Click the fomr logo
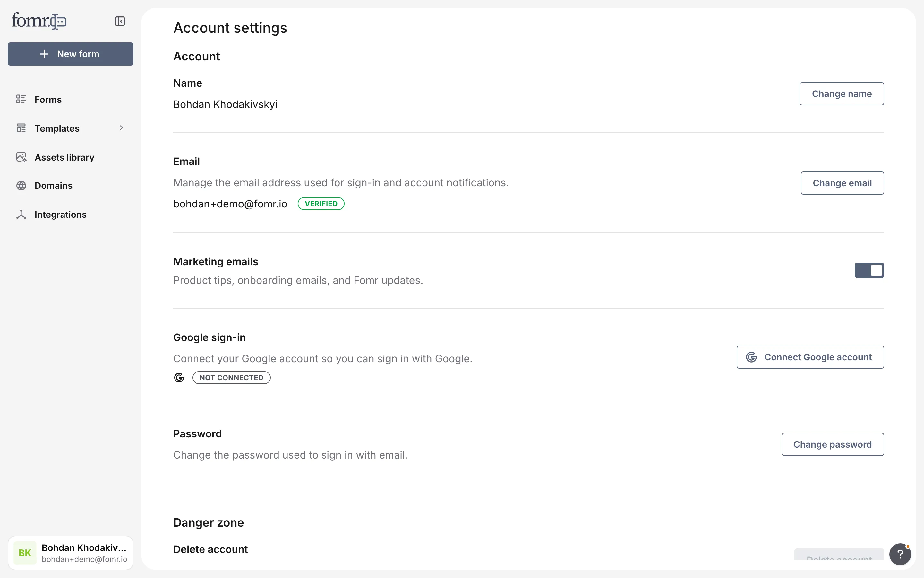 coord(39,21)
